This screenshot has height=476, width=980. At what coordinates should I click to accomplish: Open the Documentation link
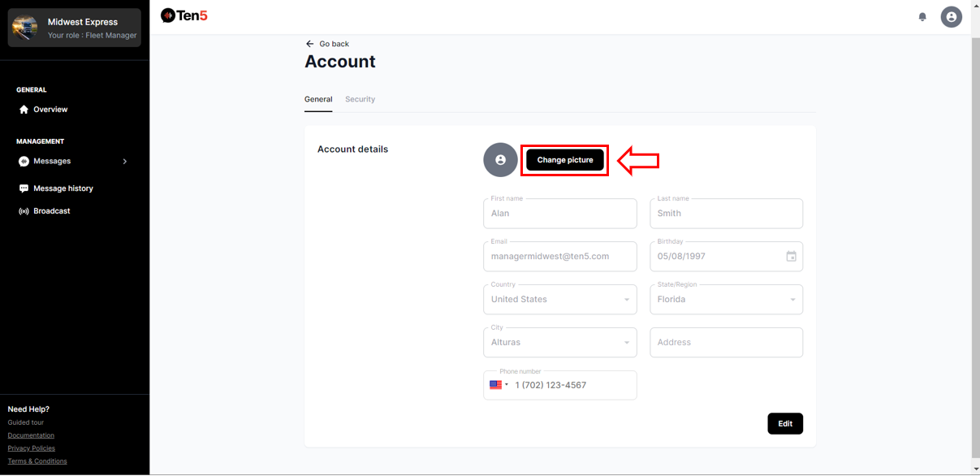point(31,435)
